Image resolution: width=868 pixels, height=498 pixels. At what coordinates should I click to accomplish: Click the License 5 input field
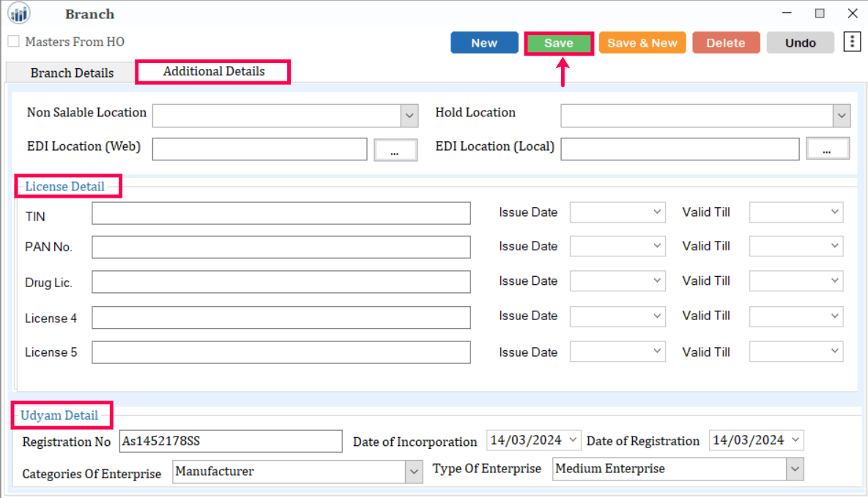tap(281, 352)
